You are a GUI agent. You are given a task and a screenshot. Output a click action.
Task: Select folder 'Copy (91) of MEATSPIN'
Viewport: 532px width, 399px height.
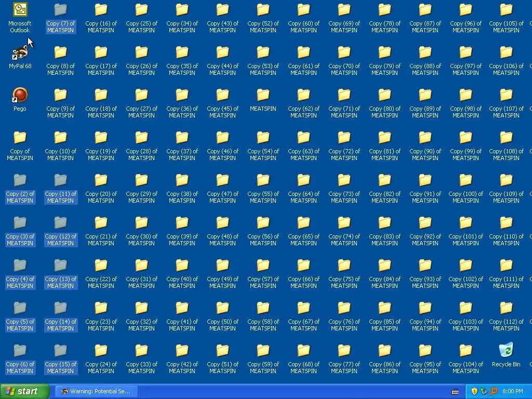pos(425,188)
